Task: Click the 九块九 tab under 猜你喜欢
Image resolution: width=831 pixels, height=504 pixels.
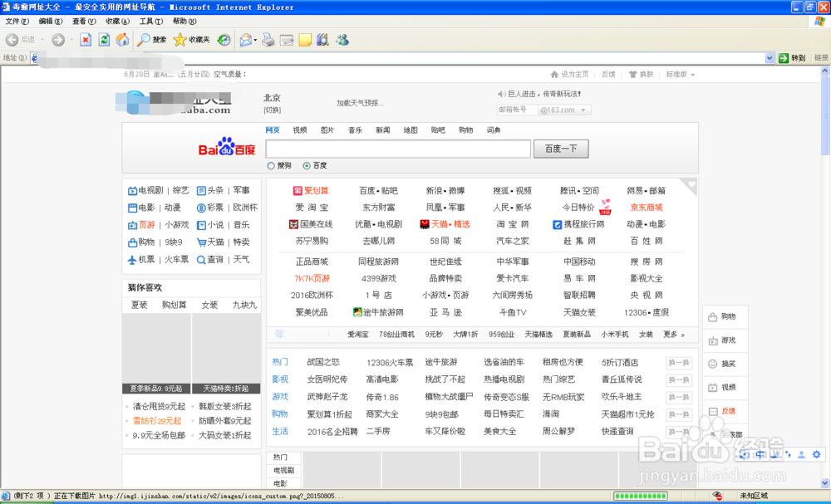Action: click(x=244, y=305)
